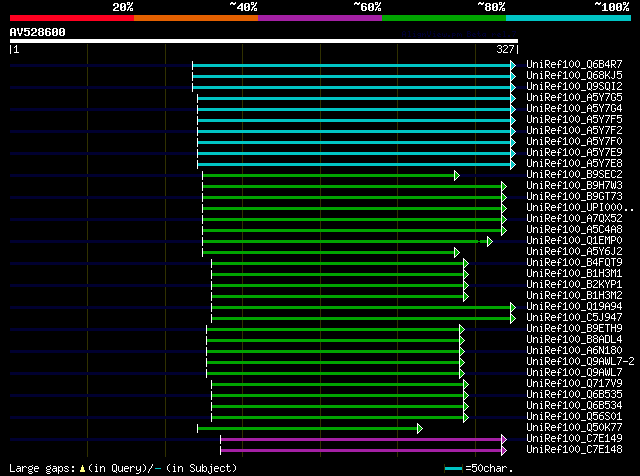Open the UniRef100_Q19A94 entry
The height and width of the screenshot is (476, 640).
[574, 307]
